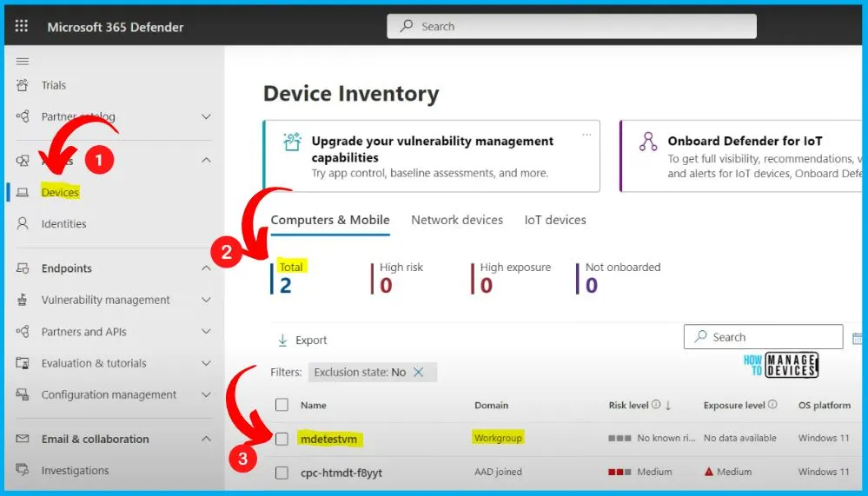The image size is (868, 496).
Task: Click the vulnerability upgrade card icon
Action: tap(292, 142)
